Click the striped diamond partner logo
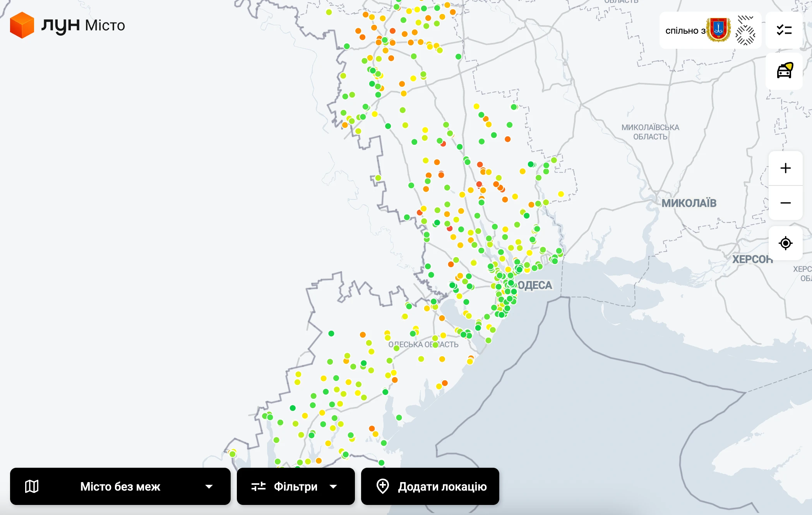The height and width of the screenshot is (515, 812). click(x=745, y=30)
